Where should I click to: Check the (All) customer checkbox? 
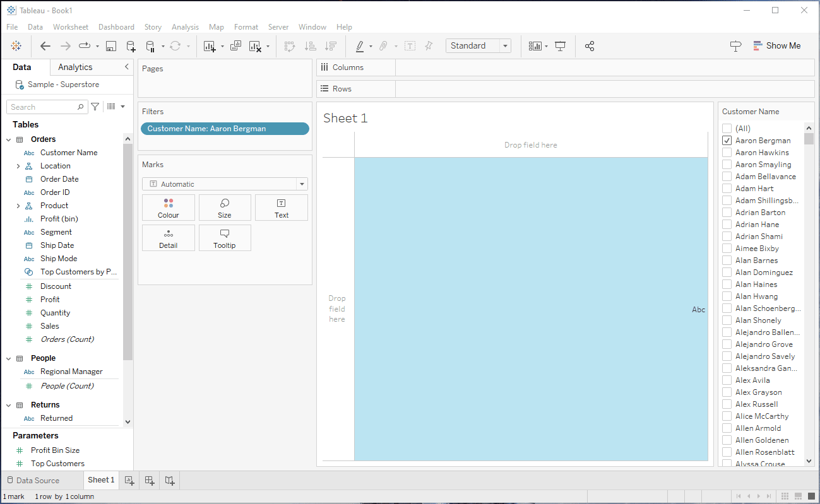tap(727, 129)
